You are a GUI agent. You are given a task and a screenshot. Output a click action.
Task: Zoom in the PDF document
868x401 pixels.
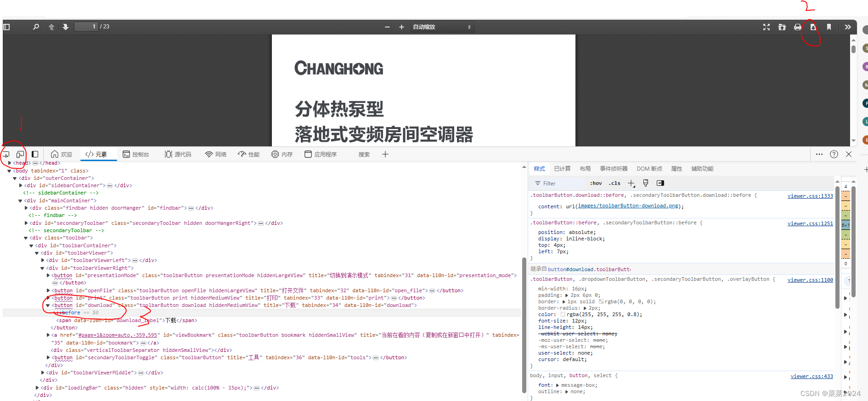[401, 27]
